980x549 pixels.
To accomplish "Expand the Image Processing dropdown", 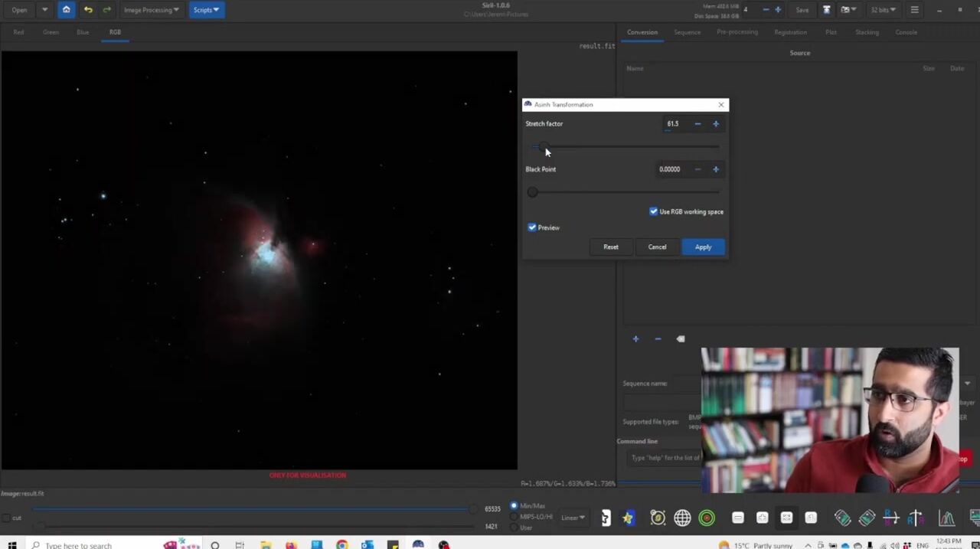I will click(x=151, y=10).
